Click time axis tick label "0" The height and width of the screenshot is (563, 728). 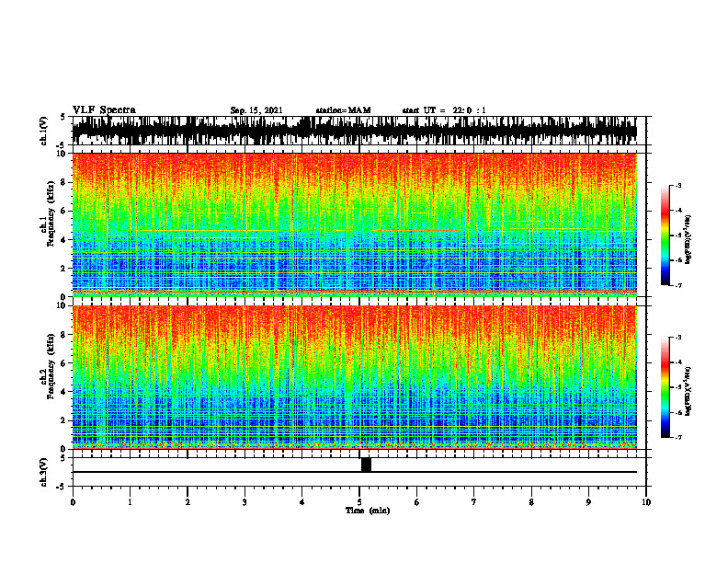pyautogui.click(x=73, y=502)
